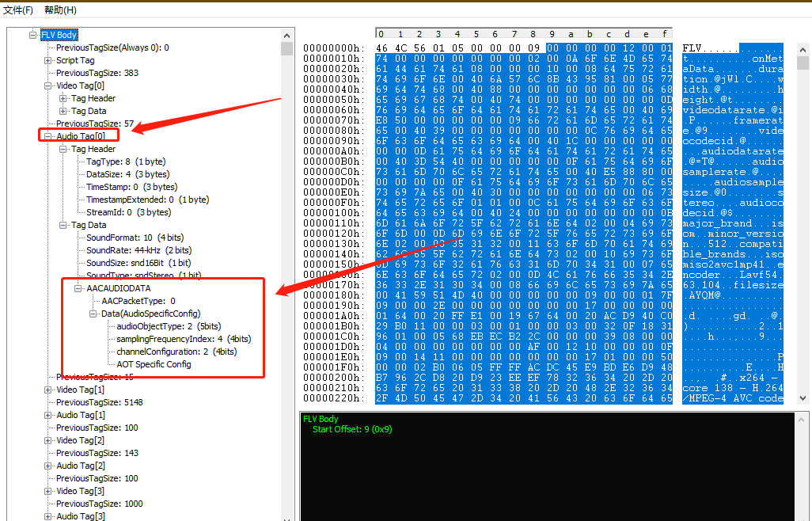Expand the Audio Tag[1] node
The height and width of the screenshot is (521, 812).
point(47,416)
